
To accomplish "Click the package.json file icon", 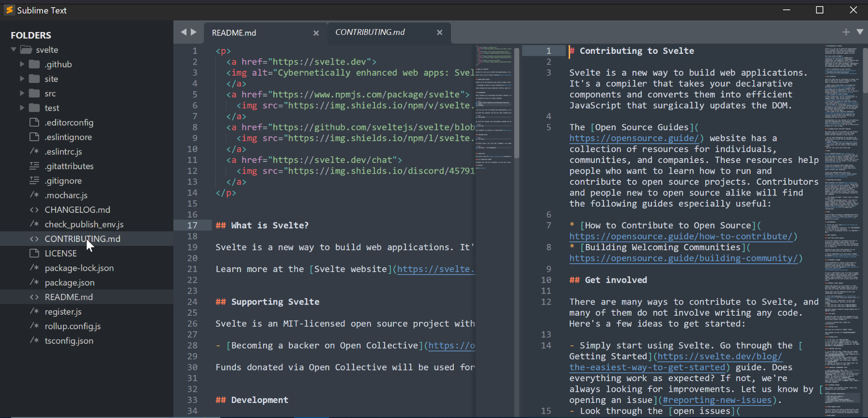I will [x=34, y=282].
